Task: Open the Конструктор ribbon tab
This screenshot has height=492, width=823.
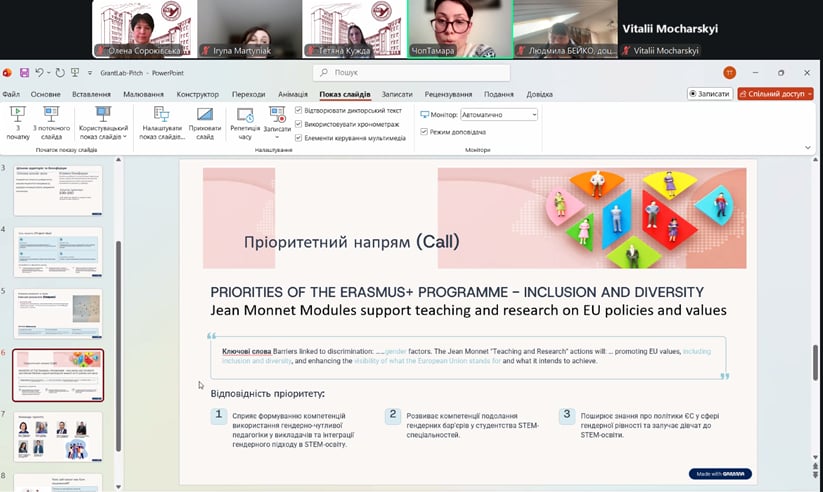Action: click(197, 94)
